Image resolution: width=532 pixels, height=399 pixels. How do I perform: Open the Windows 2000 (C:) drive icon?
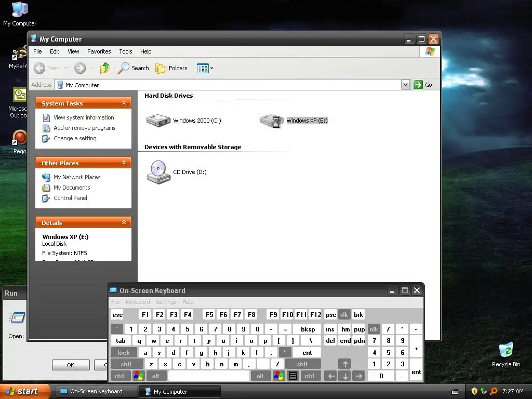[158, 121]
